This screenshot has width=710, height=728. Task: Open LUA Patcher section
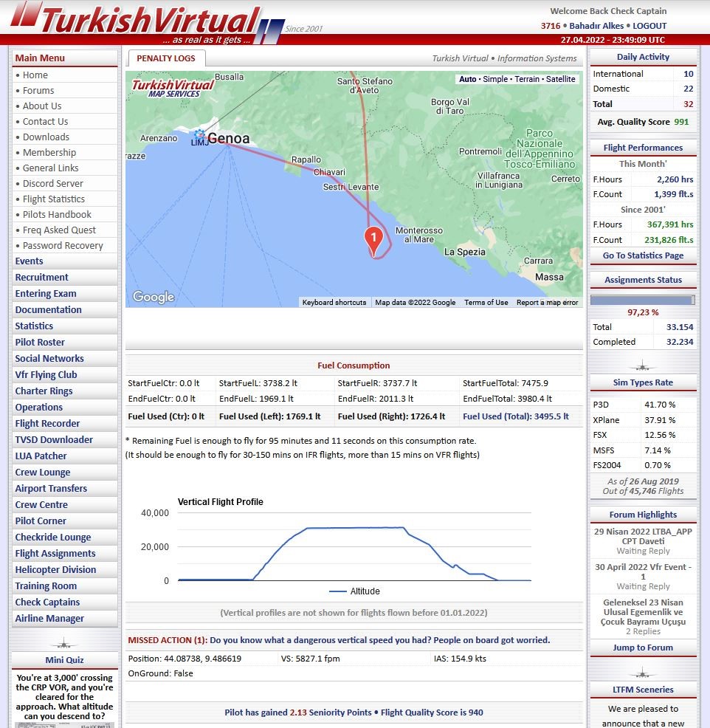[64, 456]
